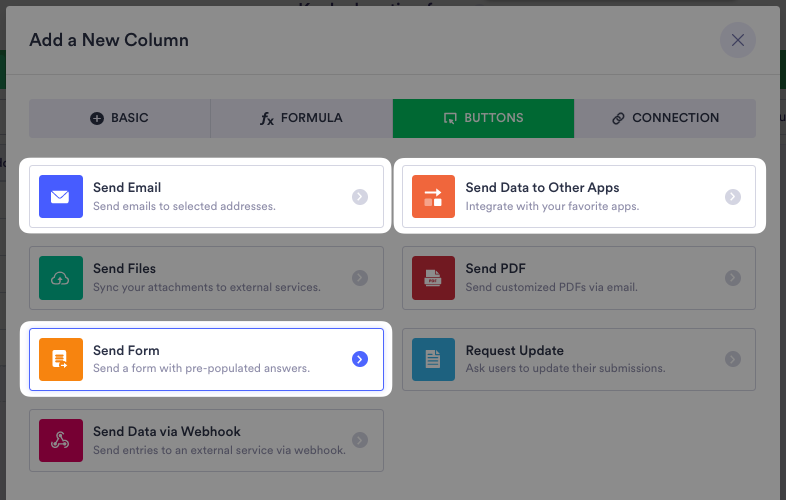This screenshot has width=786, height=500.
Task: Click the Send Data via Webhook icon
Action: (x=60, y=440)
